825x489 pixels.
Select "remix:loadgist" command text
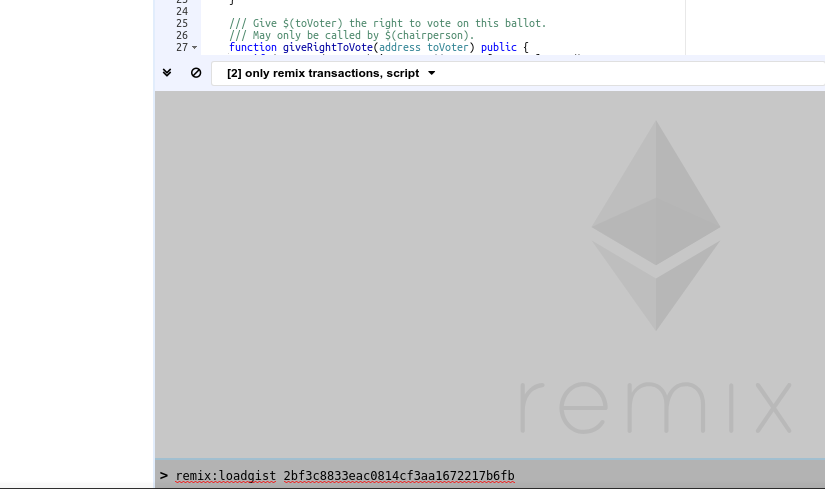[226, 476]
